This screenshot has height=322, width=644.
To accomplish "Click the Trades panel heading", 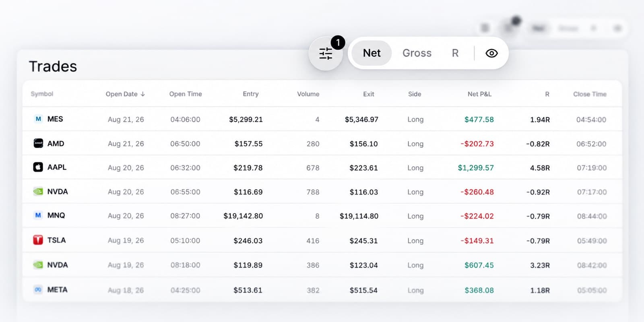I will click(x=53, y=66).
